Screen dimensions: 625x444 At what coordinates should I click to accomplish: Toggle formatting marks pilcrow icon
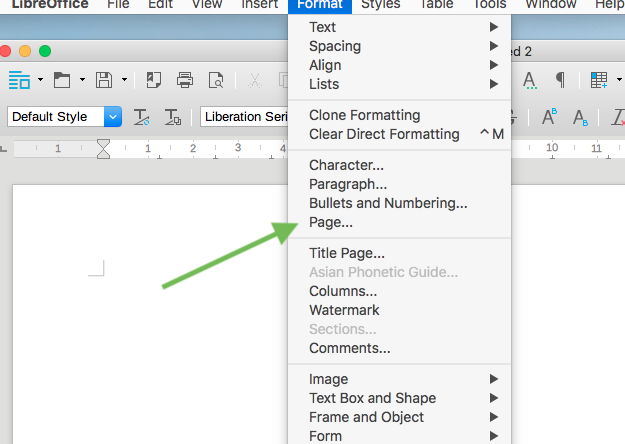coord(561,80)
